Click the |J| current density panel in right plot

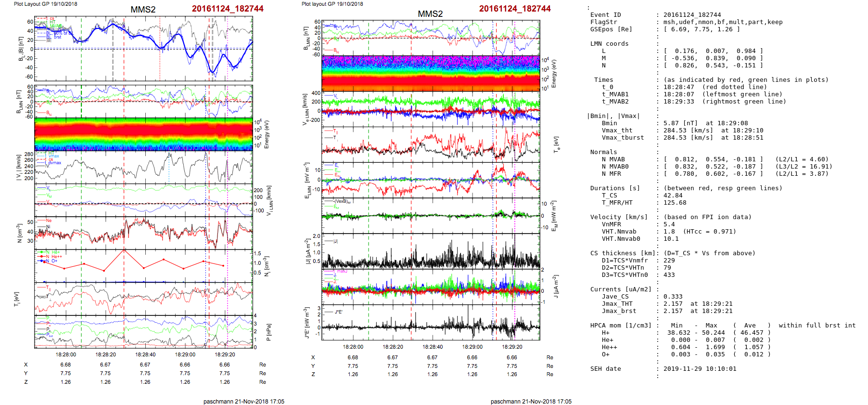[x=431, y=251]
